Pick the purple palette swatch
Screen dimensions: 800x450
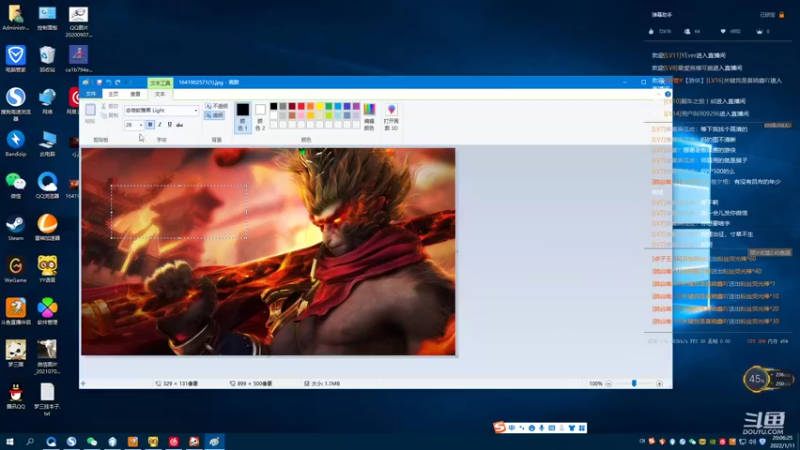click(x=356, y=107)
